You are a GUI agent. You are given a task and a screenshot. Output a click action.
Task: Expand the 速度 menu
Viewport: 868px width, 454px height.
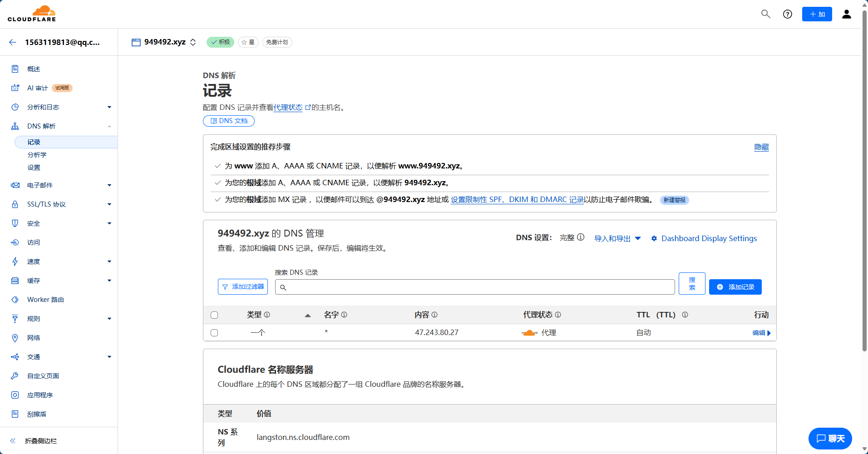[x=109, y=262]
